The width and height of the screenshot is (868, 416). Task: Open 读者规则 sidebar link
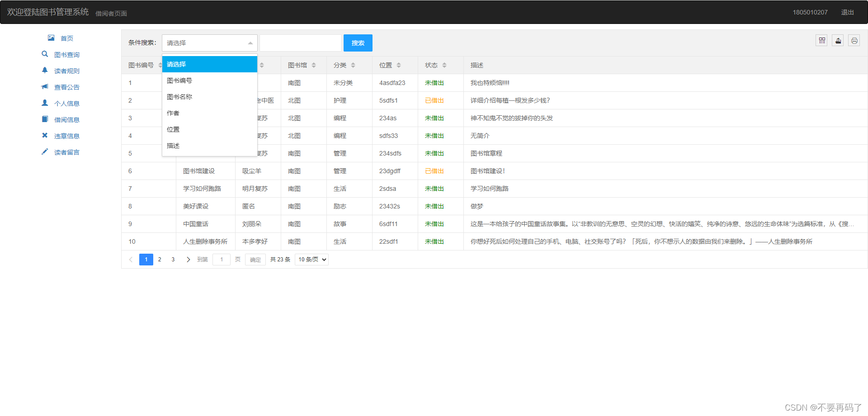(67, 71)
